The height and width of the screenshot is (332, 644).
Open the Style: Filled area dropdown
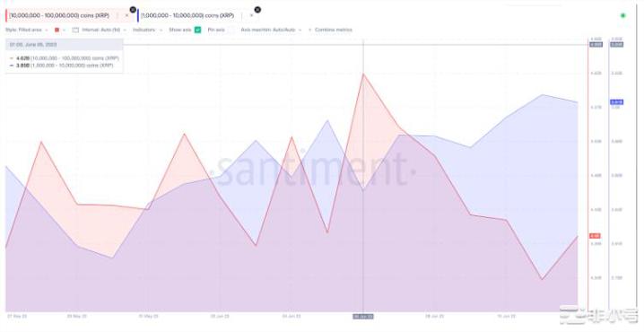[x=26, y=30]
